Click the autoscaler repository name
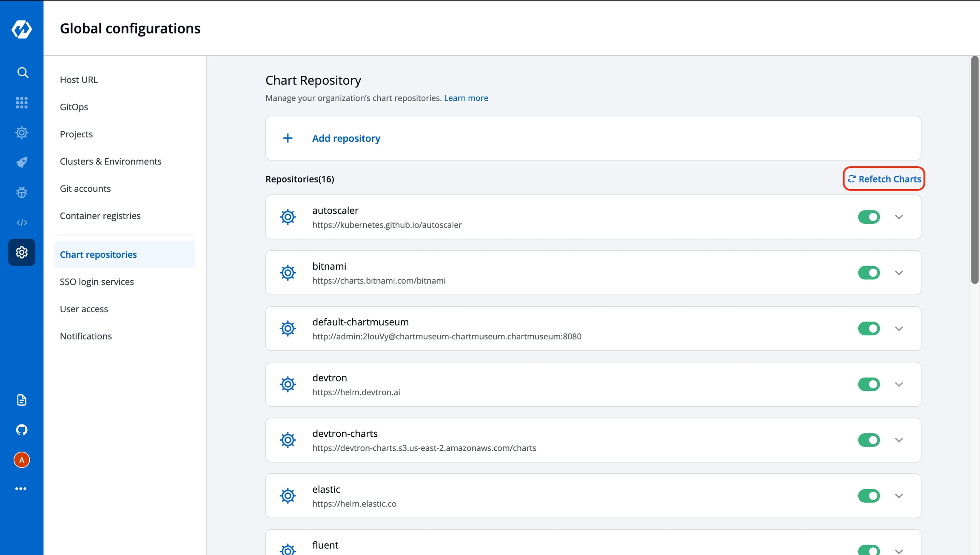The width and height of the screenshot is (980, 555). [x=335, y=210]
